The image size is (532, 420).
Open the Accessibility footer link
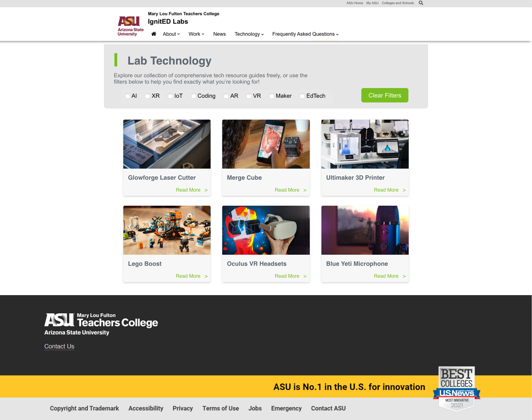click(146, 408)
